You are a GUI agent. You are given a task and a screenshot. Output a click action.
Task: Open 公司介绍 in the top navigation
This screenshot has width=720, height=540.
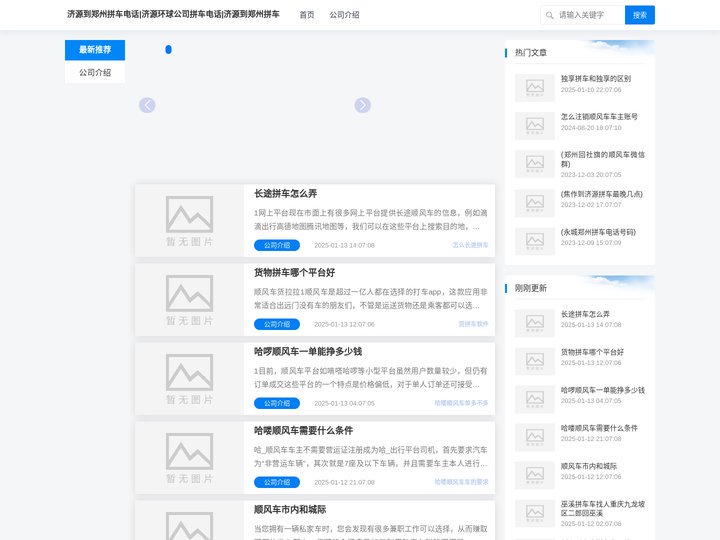344,15
